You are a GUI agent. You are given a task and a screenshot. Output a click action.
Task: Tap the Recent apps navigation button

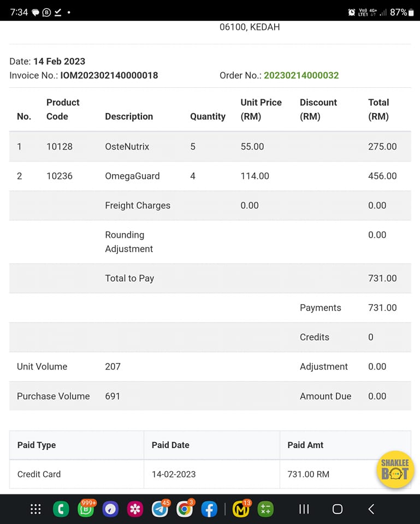304,509
